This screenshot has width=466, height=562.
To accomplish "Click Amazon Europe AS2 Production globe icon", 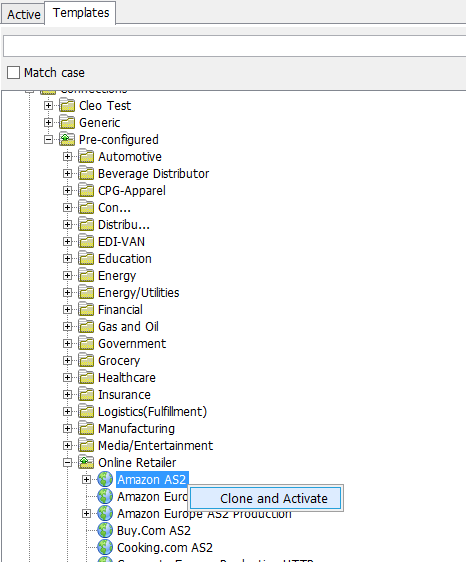I will [x=105, y=514].
